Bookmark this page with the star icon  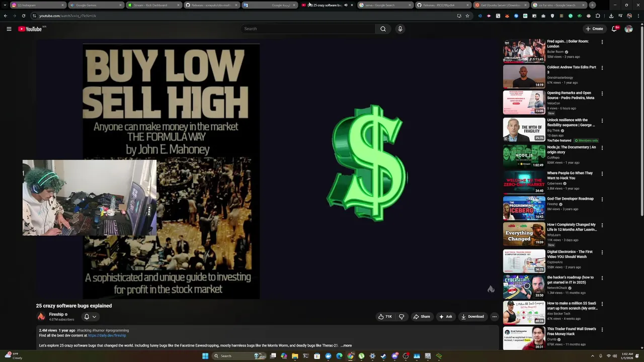467,16
